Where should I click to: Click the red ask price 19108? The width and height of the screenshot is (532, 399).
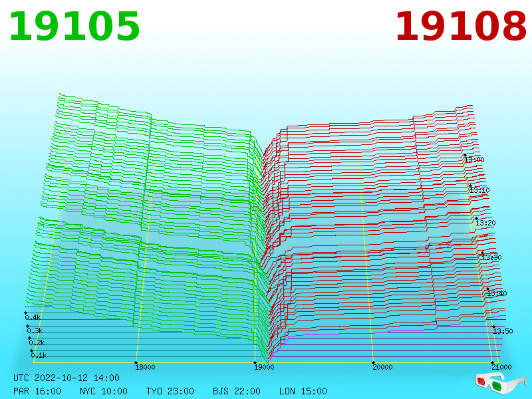pyautogui.click(x=461, y=27)
